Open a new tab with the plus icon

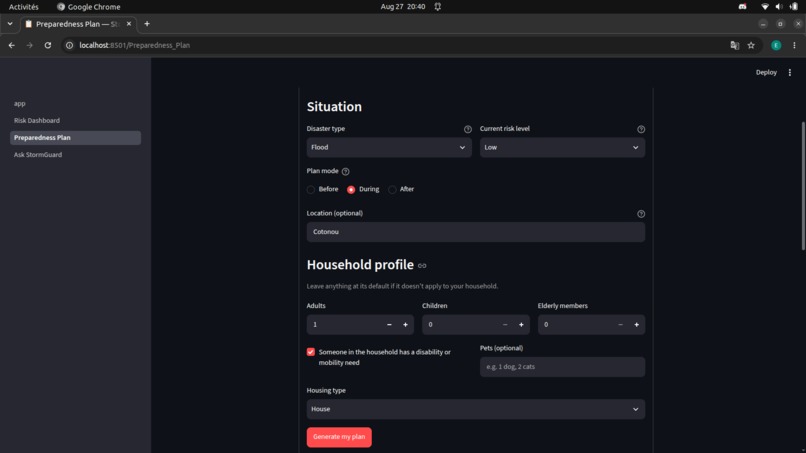click(x=147, y=24)
